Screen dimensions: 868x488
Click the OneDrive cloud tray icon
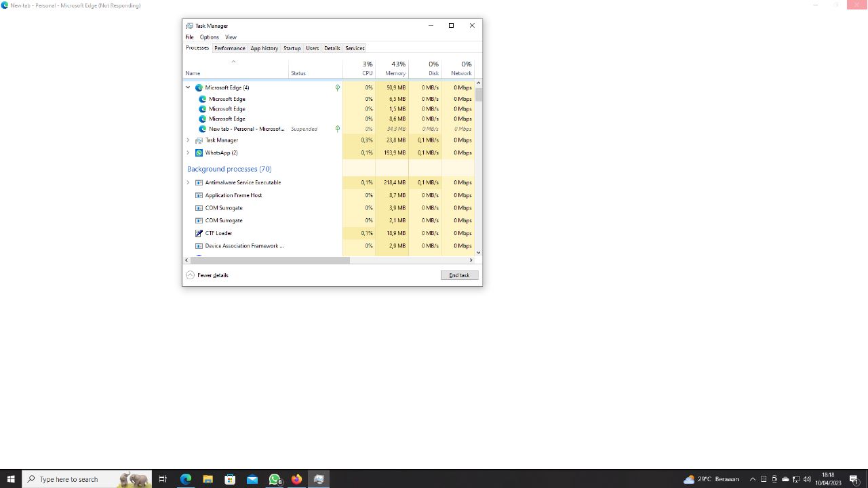785,479
